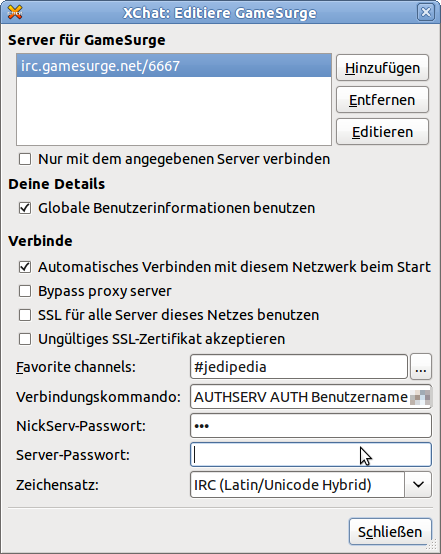Open favorite channels editor via ellipsis button
Screen dimensions: 441x554
pos(421,367)
